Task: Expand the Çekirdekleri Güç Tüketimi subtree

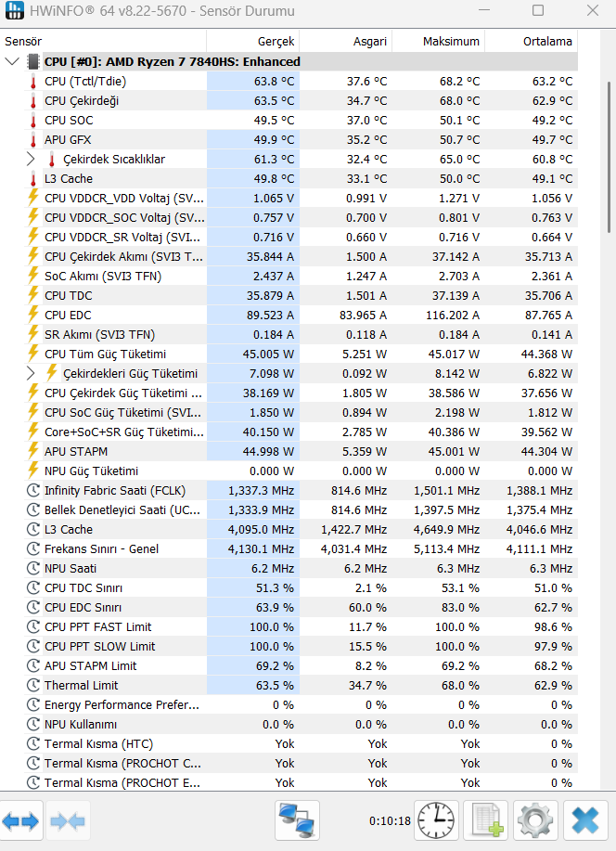Action: 31,373
